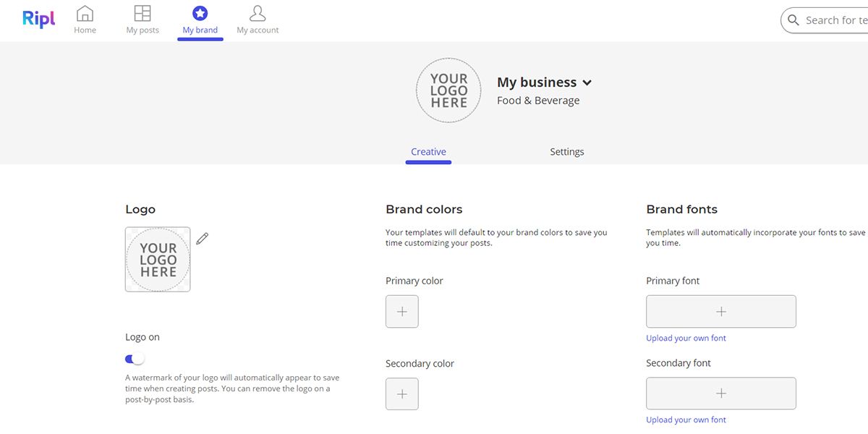Click the Your Logo Here thumbnail in Logo section
Viewport: 868px width, 434px height.
(x=157, y=259)
